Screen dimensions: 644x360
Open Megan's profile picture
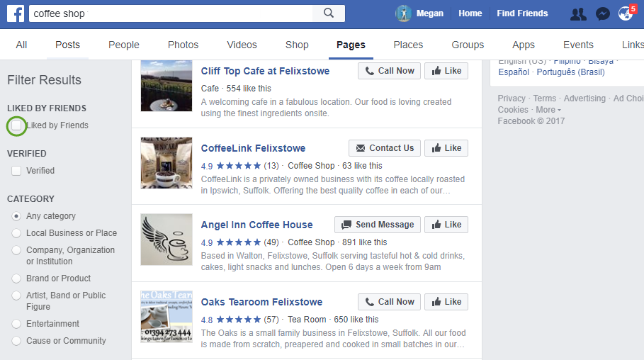[x=403, y=13]
